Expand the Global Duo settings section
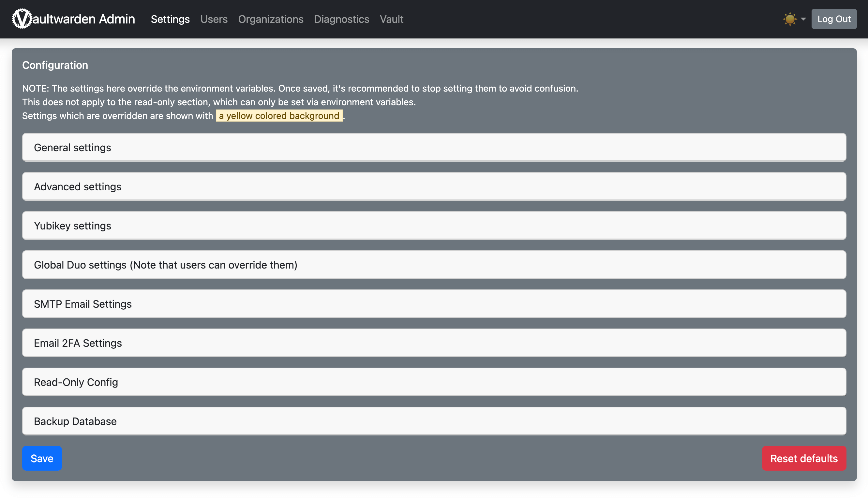Image resolution: width=868 pixels, height=498 pixels. (x=434, y=265)
